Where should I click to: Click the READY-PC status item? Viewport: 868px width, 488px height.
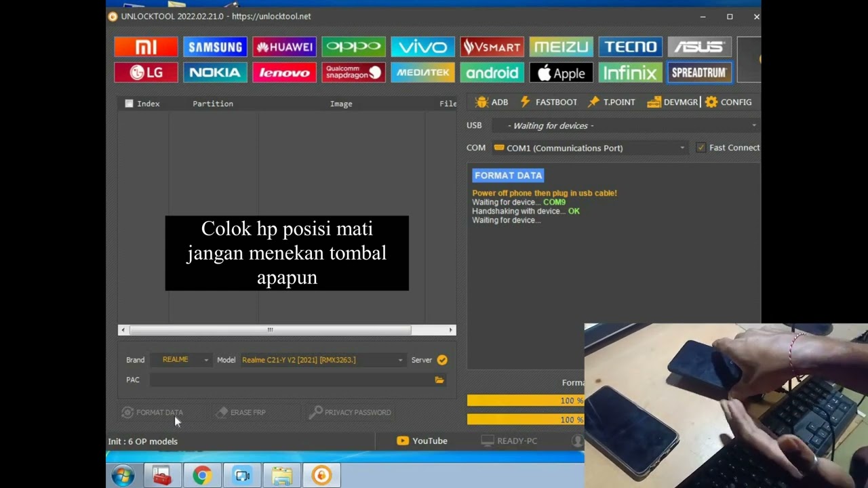point(509,441)
